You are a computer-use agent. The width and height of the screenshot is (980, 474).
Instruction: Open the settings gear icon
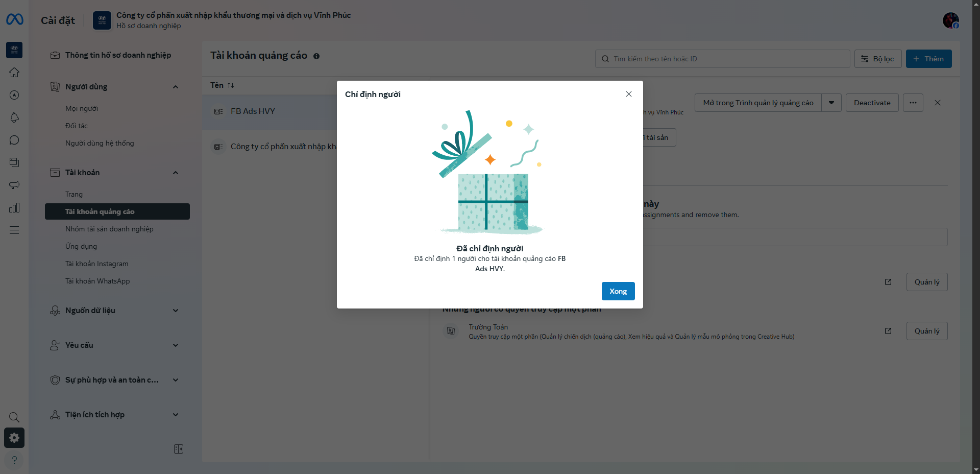tap(14, 438)
